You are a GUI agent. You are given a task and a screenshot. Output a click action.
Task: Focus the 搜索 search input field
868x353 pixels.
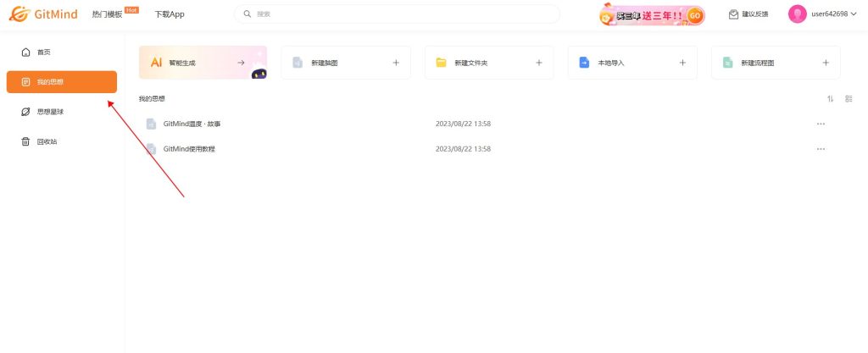pos(397,14)
